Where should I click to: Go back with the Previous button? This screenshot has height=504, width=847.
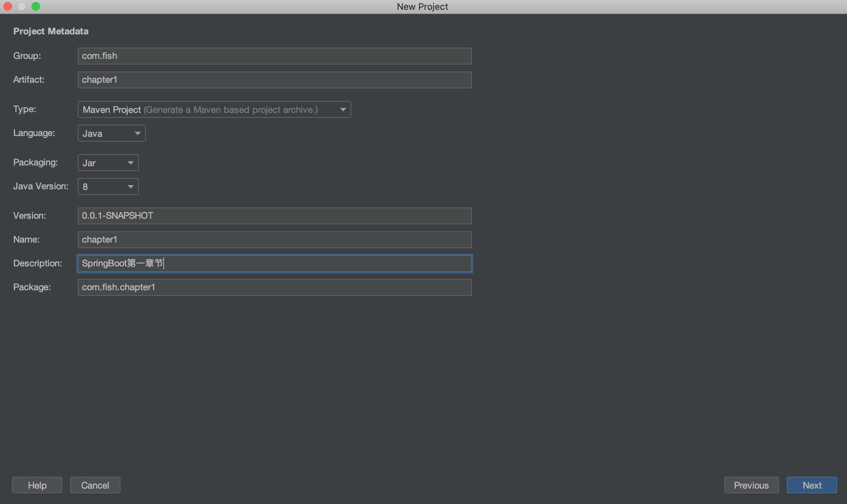tap(751, 485)
